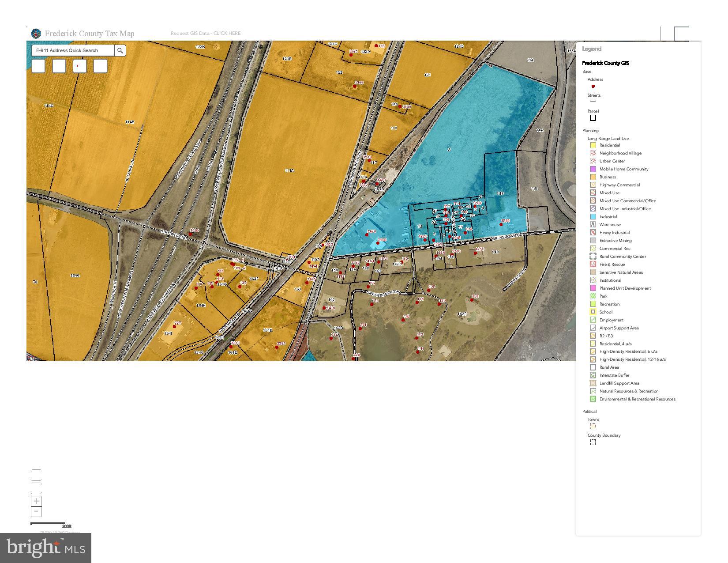Select address point 3470 on the map
Viewport: 728px width, 563px height.
point(367,235)
